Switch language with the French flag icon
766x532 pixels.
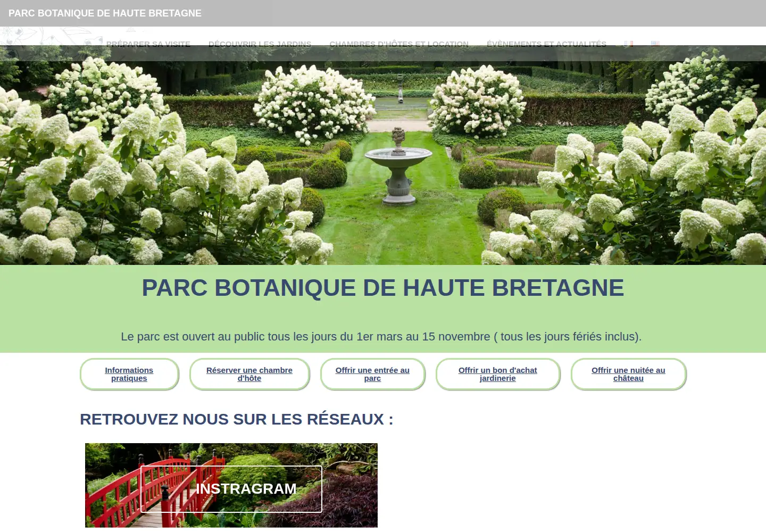629,44
